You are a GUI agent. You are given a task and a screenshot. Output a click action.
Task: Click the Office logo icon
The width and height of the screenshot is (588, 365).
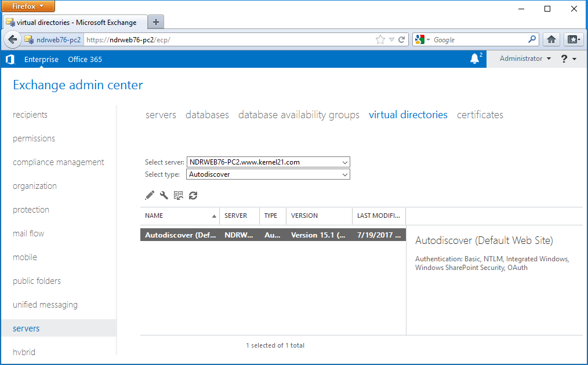(10, 59)
